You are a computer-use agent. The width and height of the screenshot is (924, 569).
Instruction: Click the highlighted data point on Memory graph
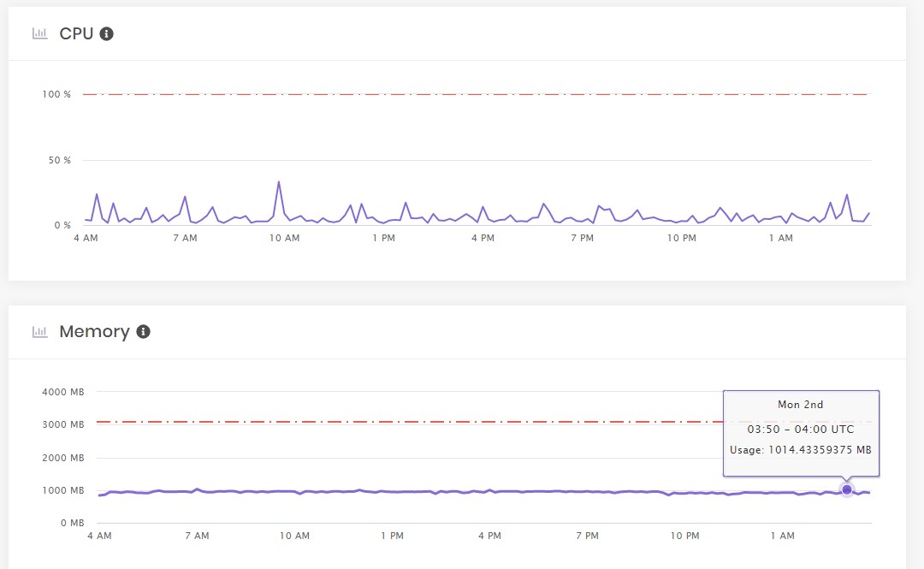pyautogui.click(x=847, y=489)
